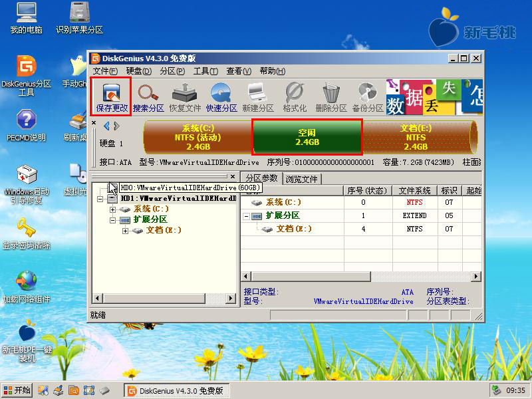Open the 恢复文件 file recovery tool

click(x=185, y=96)
